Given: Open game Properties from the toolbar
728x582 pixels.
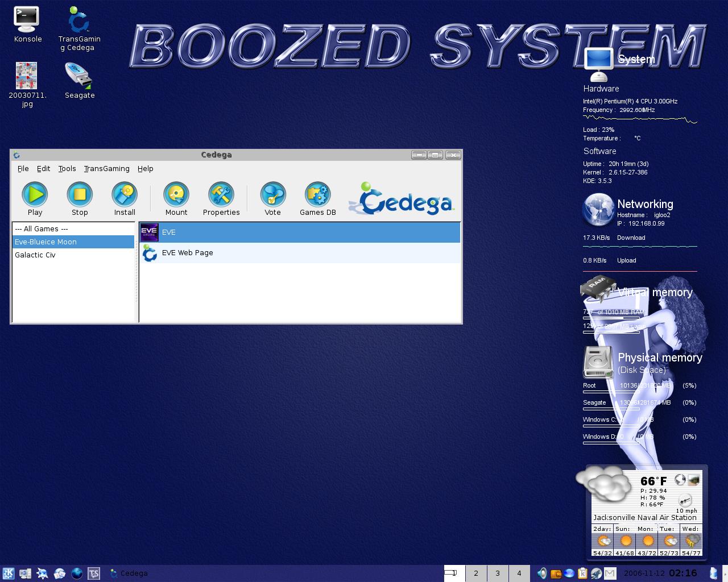Looking at the screenshot, I should (221, 194).
